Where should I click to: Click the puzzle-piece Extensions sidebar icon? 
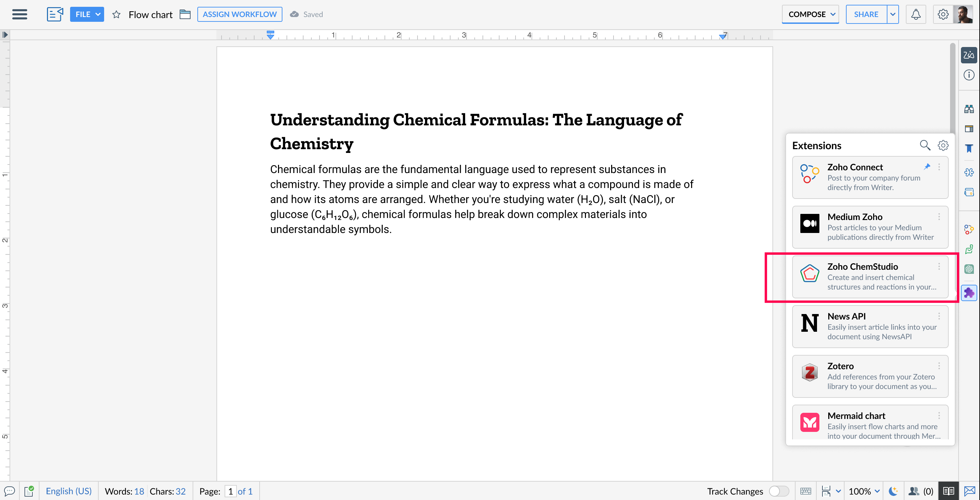tap(968, 293)
